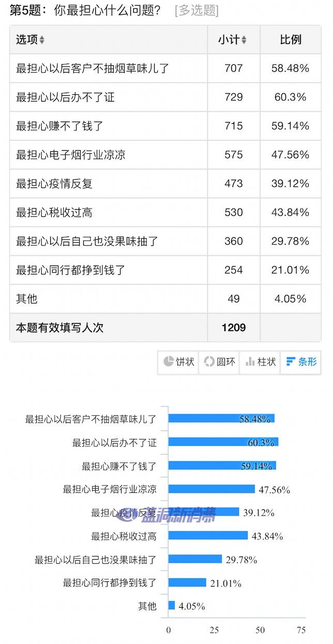This screenshot has width=333, height=644.
Task: Click the 1209 respondent count cell
Action: tap(233, 327)
